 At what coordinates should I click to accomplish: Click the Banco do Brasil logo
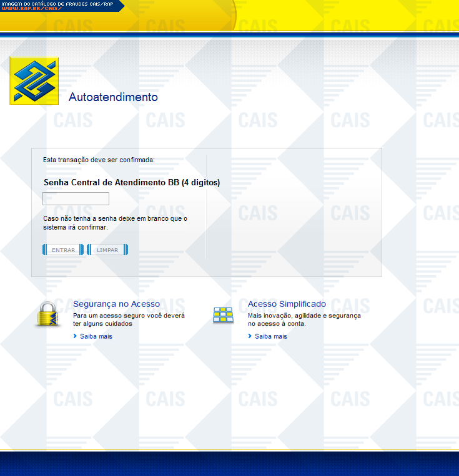[x=34, y=80]
